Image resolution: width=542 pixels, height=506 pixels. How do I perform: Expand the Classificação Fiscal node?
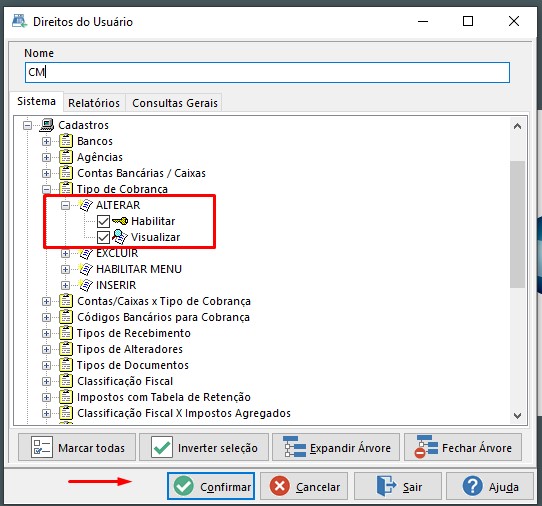(46, 381)
